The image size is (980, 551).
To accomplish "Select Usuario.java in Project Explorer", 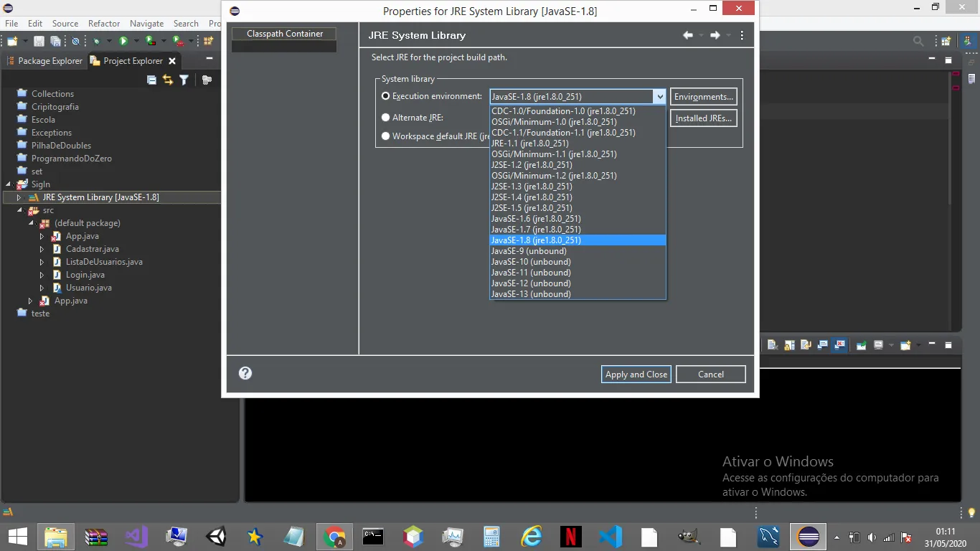I will point(89,288).
